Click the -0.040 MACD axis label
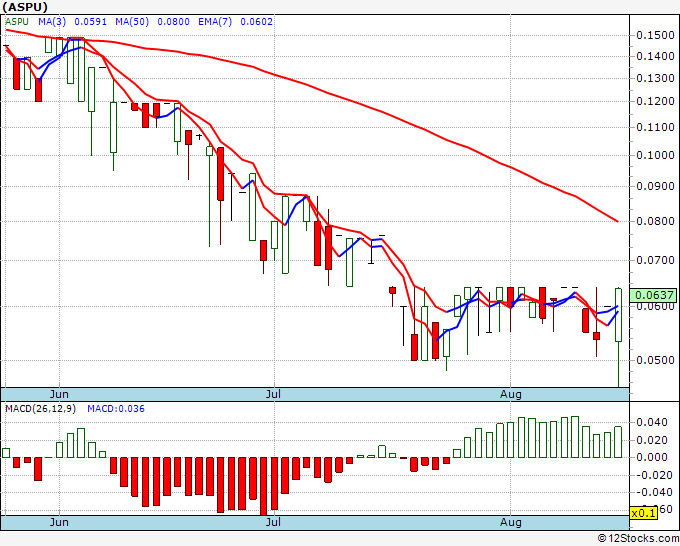 tap(652, 492)
